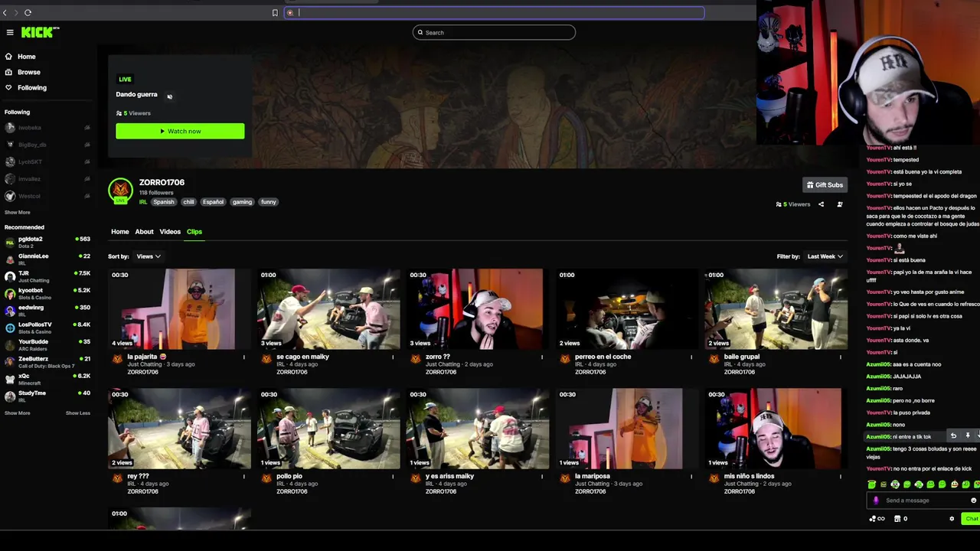Focus the Send a message chat field
980x551 pixels.
point(925,500)
